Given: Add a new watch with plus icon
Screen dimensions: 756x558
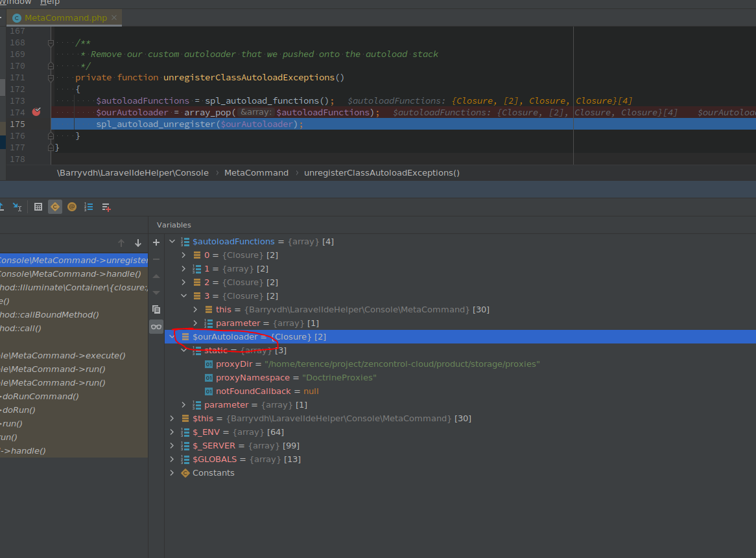Looking at the screenshot, I should (x=156, y=242).
